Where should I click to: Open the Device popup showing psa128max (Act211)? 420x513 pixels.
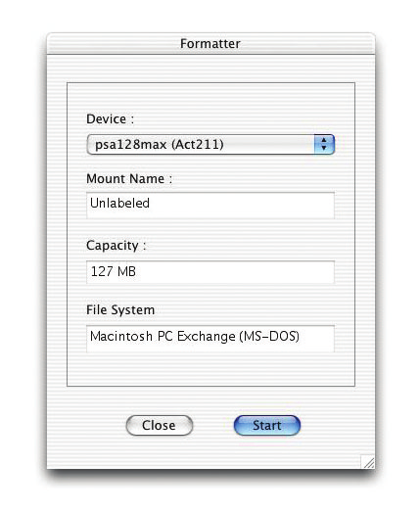coord(210,144)
